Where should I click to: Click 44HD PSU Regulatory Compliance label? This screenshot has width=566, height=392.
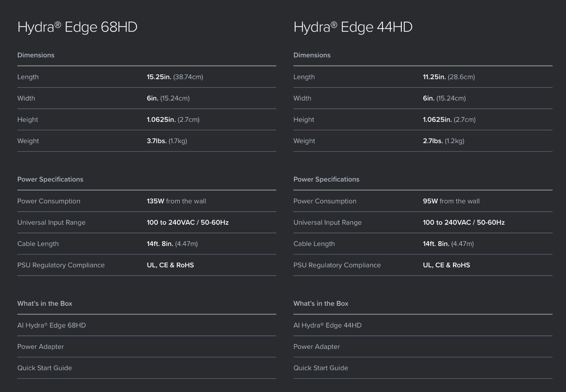pos(337,265)
